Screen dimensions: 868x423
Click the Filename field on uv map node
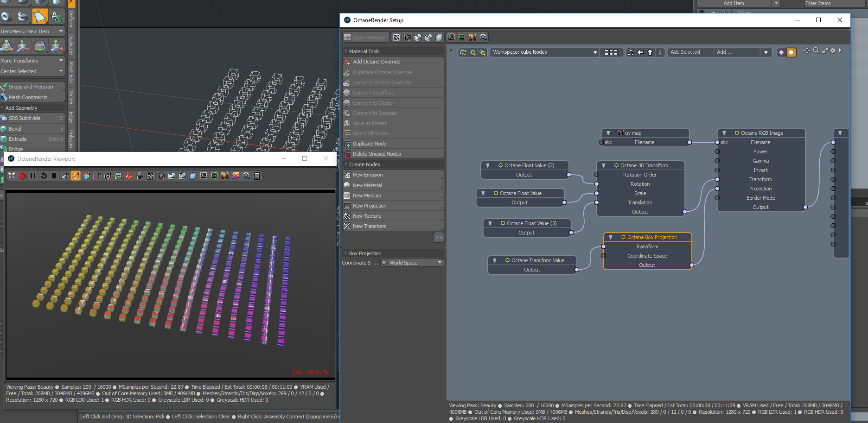coord(645,142)
